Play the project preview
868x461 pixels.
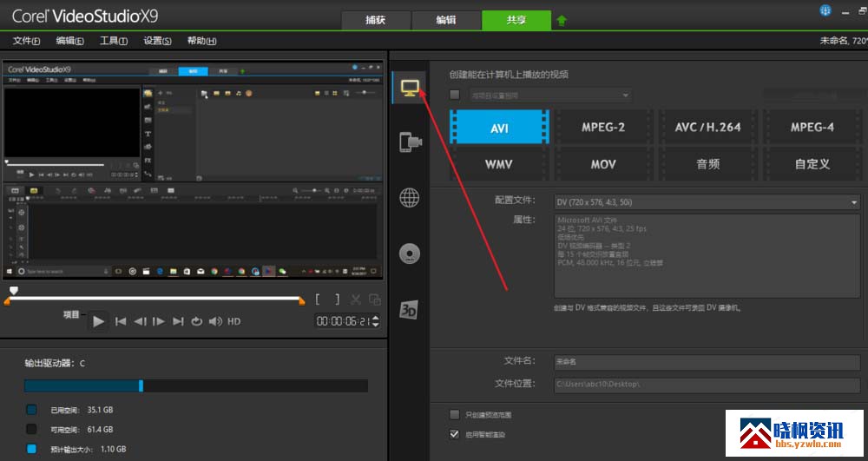98,321
